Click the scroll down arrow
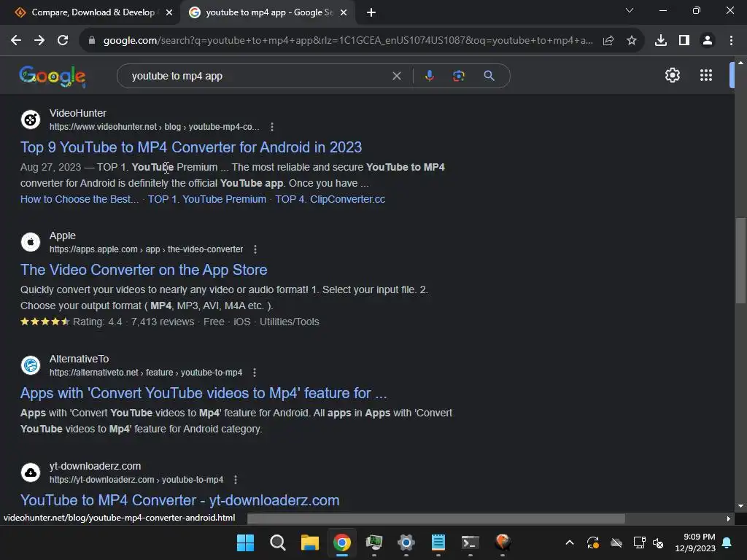The width and height of the screenshot is (747, 560). pos(740,506)
